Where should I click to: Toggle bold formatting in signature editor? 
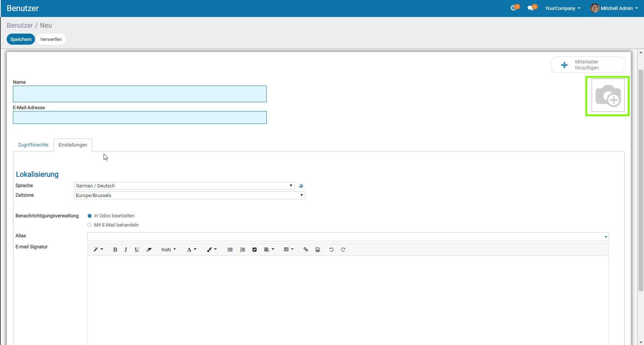point(115,250)
